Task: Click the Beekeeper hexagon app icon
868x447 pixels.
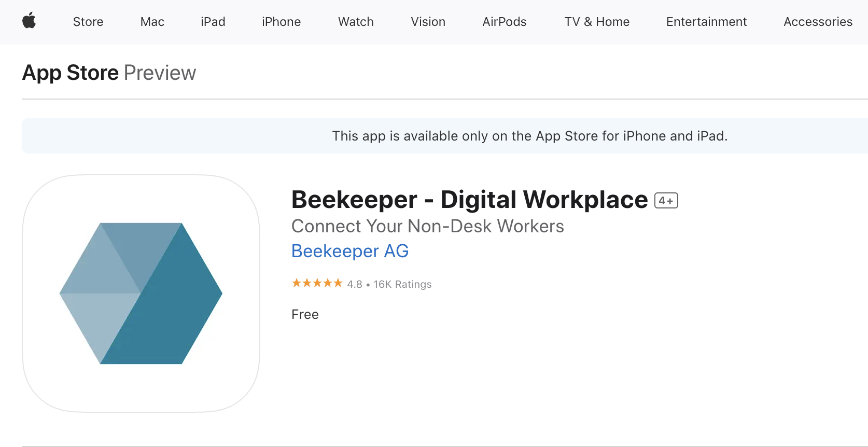Action: 141,294
